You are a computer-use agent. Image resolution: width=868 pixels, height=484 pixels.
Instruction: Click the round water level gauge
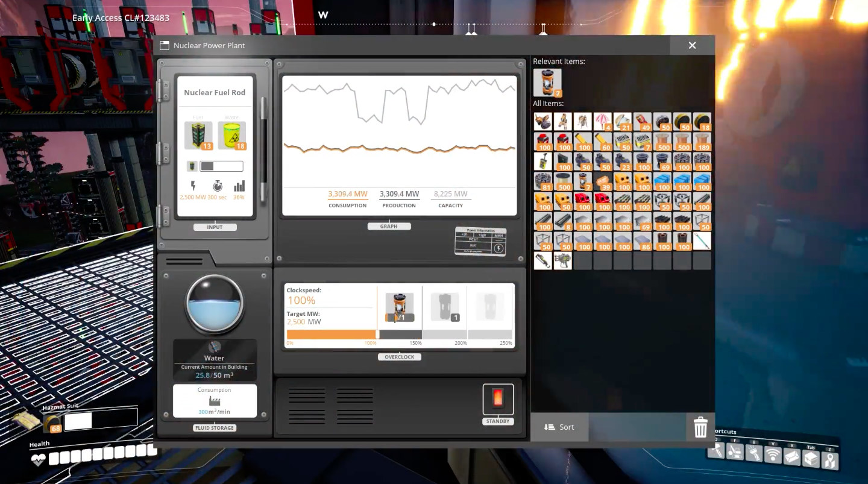point(215,304)
